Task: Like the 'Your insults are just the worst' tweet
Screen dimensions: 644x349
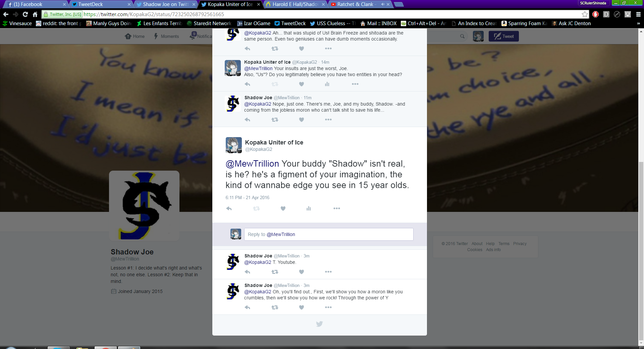Action: click(302, 84)
